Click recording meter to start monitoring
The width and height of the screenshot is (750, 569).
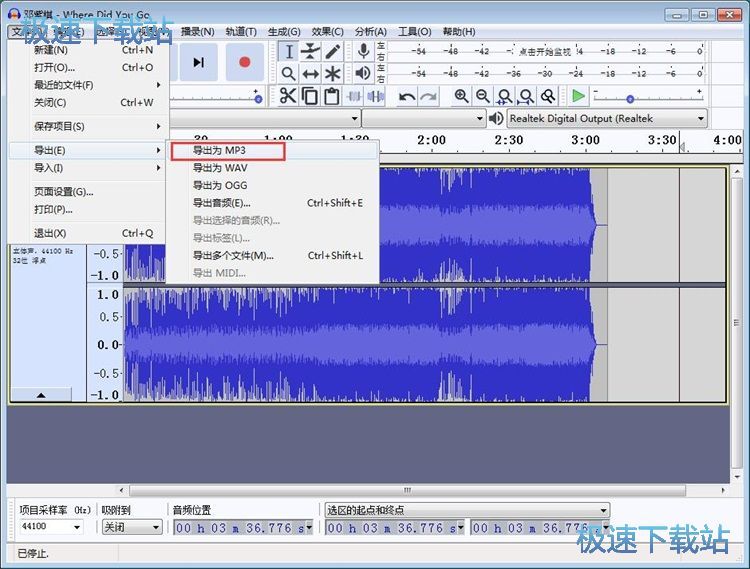tap(545, 51)
